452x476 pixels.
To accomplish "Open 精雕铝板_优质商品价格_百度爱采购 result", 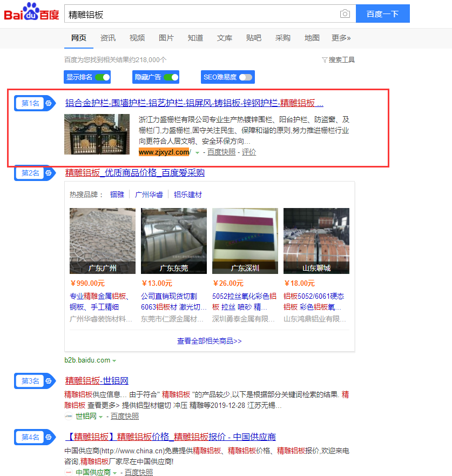I will (x=134, y=173).
